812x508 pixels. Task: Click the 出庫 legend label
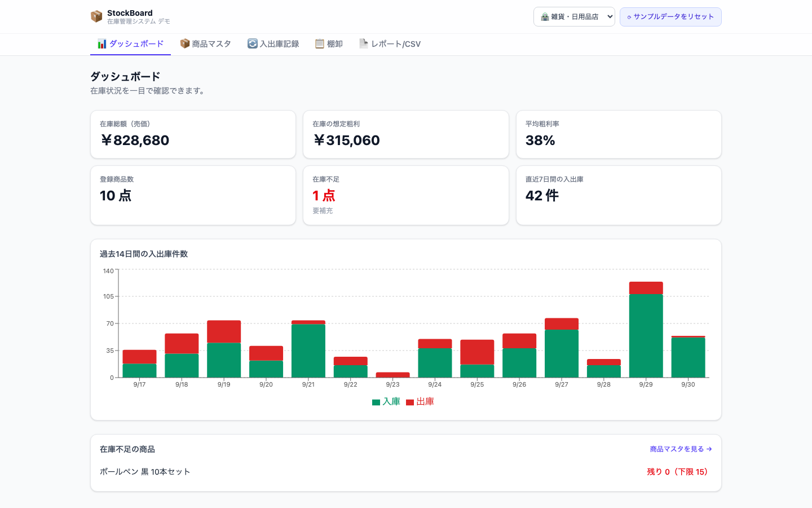click(425, 402)
